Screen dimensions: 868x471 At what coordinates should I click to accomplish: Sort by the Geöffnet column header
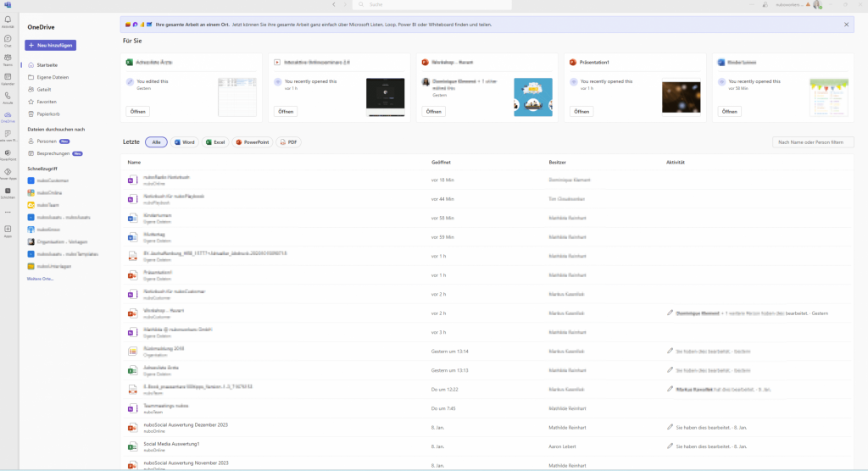441,162
